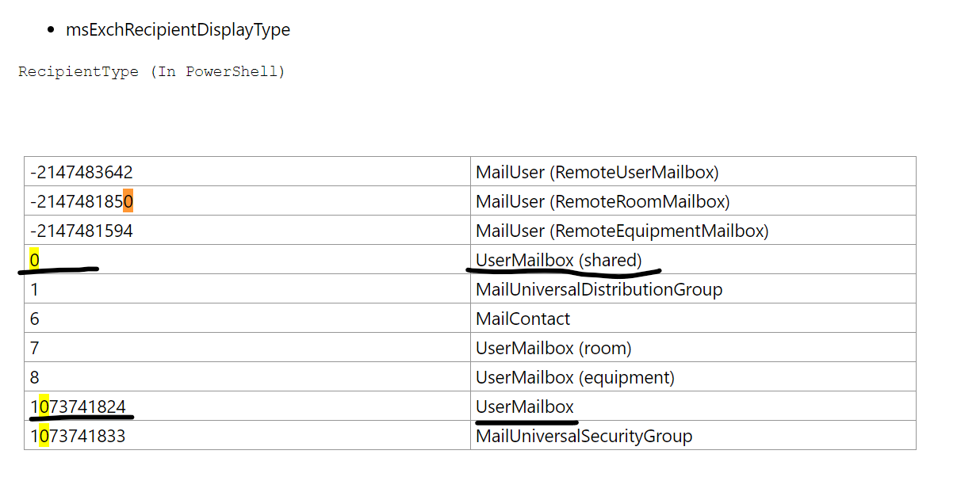This screenshot has width=980, height=500.
Task: Click the UserMailbox (room) cell
Action: (x=693, y=348)
